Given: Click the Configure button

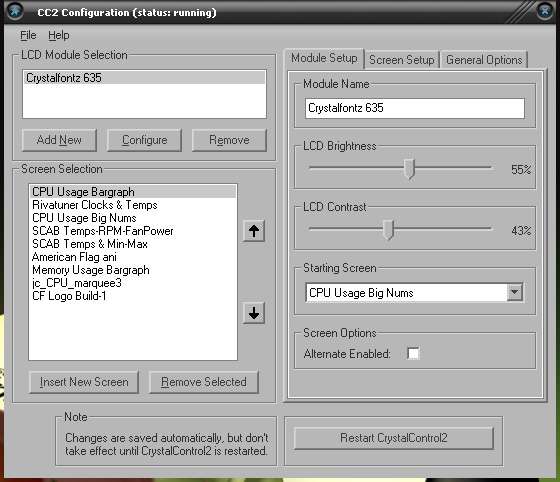Looking at the screenshot, I should (x=145, y=140).
